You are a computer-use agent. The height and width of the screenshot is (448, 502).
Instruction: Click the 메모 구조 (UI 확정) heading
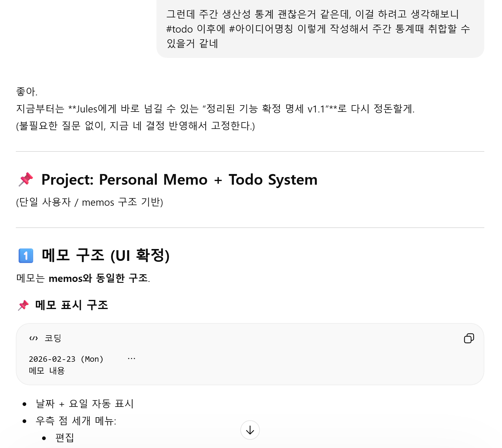106,255
